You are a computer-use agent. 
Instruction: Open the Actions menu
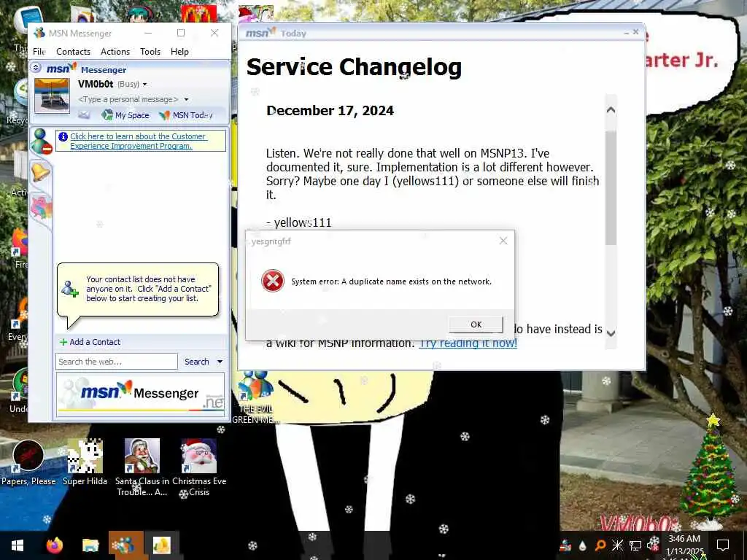[x=115, y=52]
